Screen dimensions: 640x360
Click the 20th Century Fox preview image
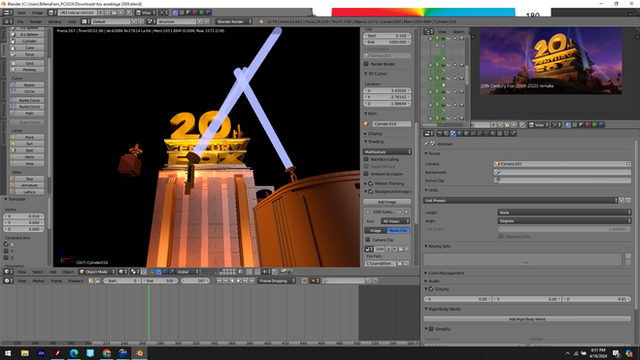pos(551,61)
